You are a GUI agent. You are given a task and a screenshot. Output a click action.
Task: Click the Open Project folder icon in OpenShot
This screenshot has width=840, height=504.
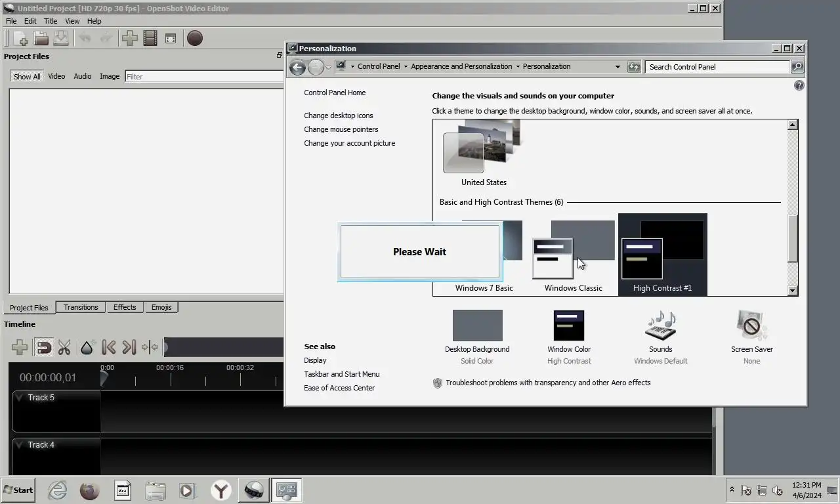click(41, 38)
